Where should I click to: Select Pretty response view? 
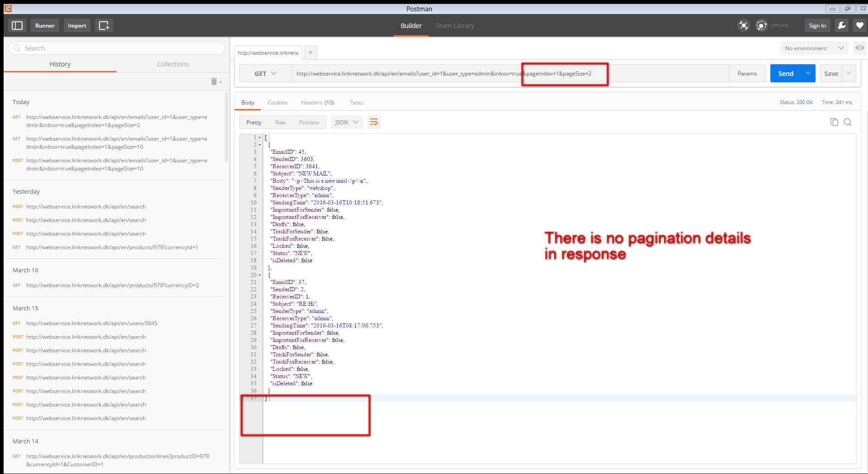[254, 122]
